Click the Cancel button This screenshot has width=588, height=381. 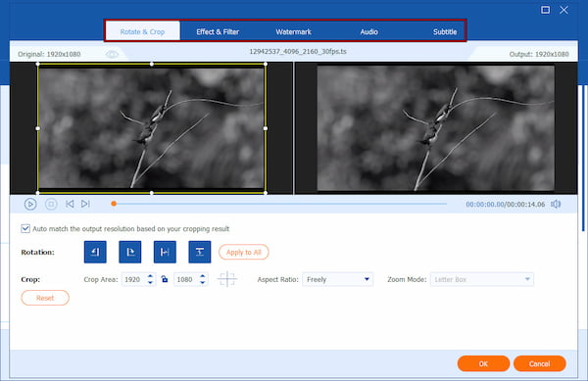(x=539, y=363)
